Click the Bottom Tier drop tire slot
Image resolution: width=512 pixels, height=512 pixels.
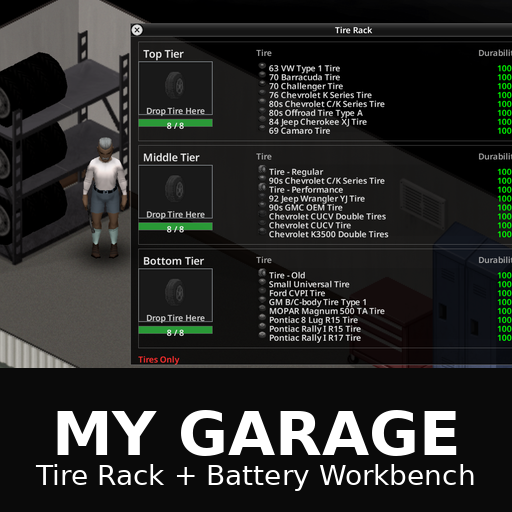(175, 295)
